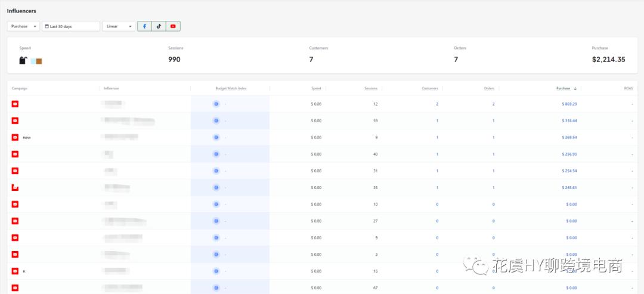Open the Purchase metric dropdown

[x=23, y=26]
